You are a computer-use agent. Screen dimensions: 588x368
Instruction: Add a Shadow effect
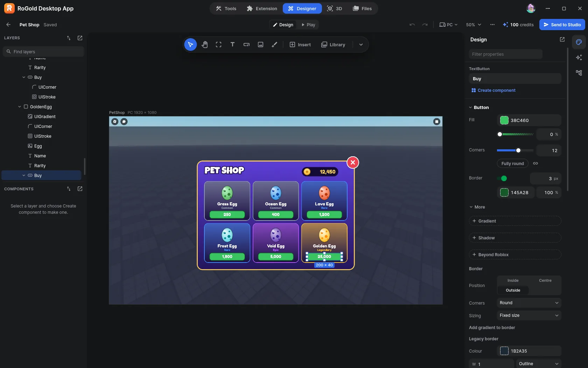[515, 238]
